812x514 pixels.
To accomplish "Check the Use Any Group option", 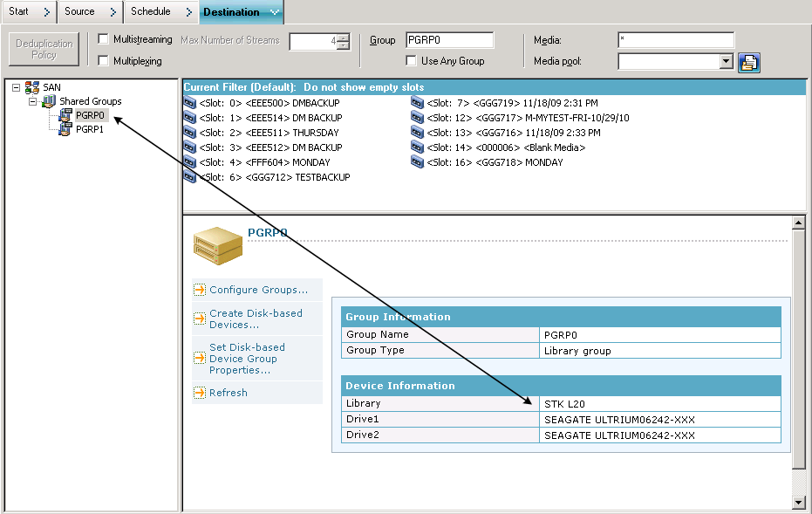I will (x=410, y=60).
